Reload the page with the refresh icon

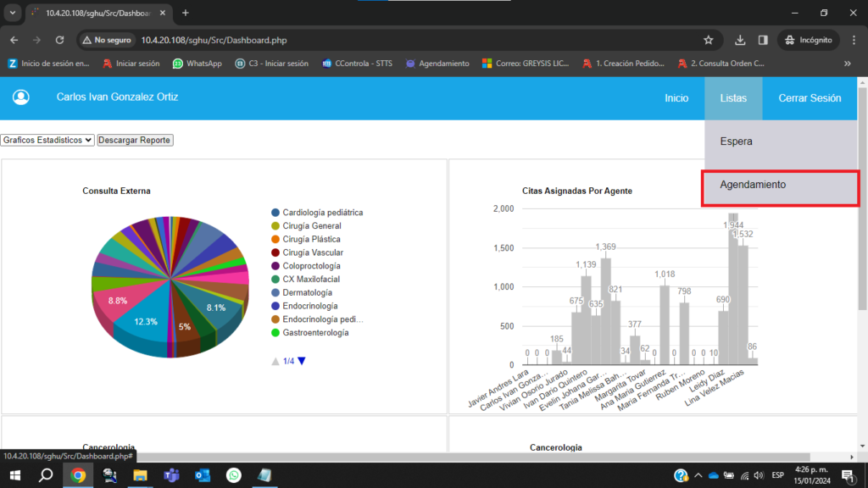point(59,40)
